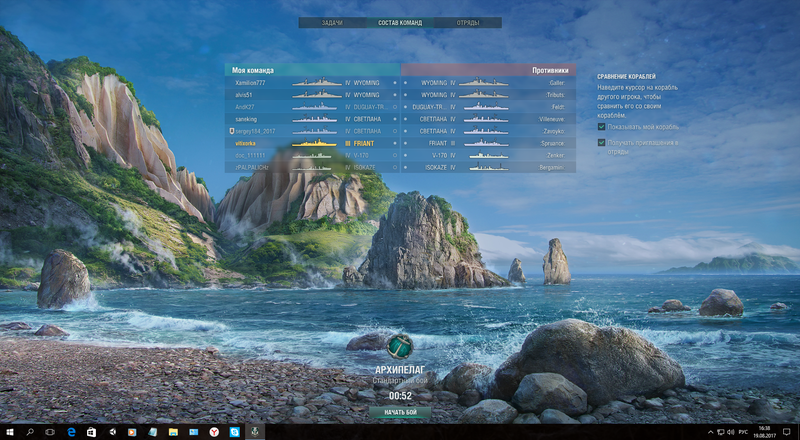Click enemy Villeneuve's Светлана silhouette
The image size is (800, 440).
486,119
